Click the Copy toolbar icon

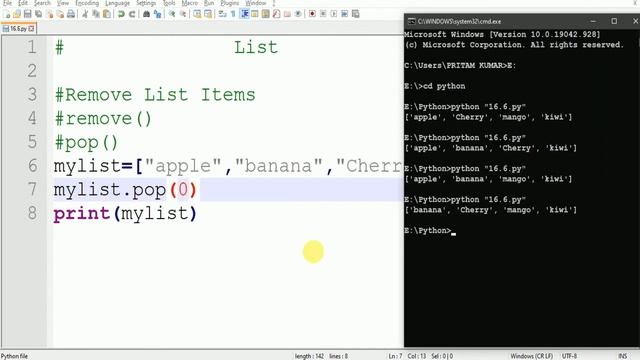coord(96,14)
